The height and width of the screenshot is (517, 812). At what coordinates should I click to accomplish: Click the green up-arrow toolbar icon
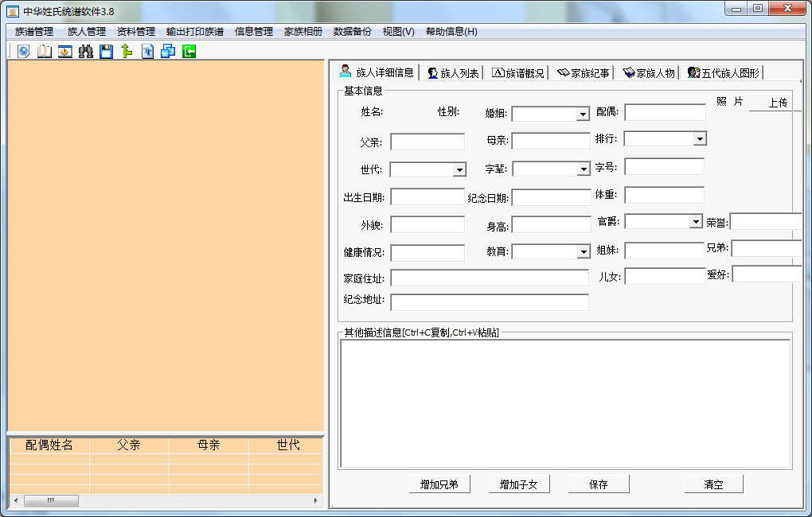(127, 51)
